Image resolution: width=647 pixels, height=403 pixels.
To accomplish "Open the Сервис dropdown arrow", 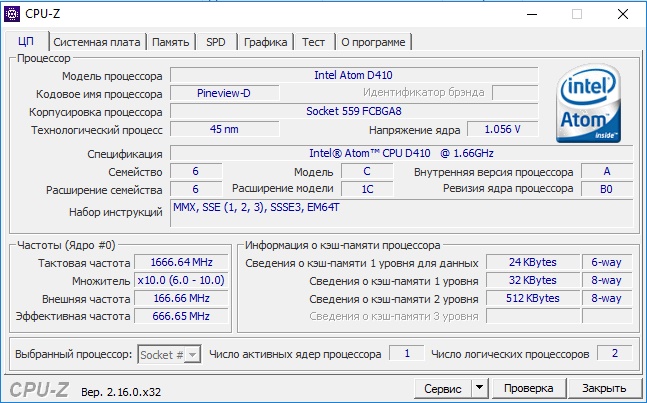I will click(479, 388).
